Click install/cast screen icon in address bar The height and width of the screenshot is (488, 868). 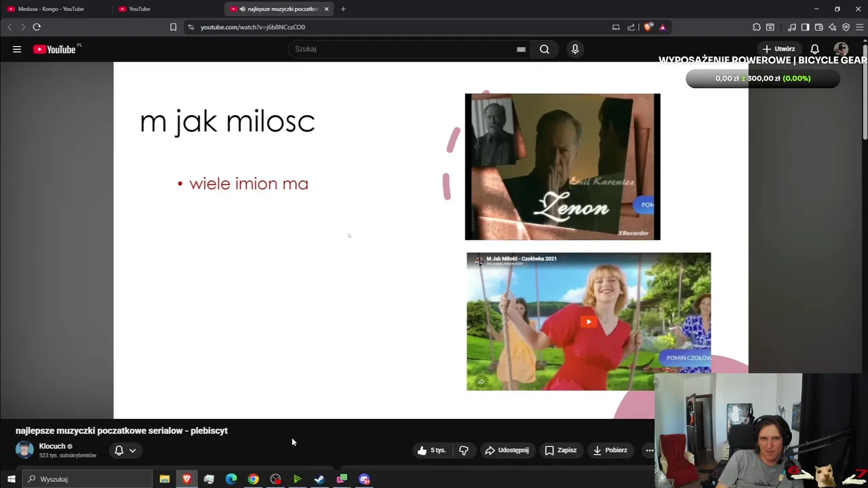(616, 27)
